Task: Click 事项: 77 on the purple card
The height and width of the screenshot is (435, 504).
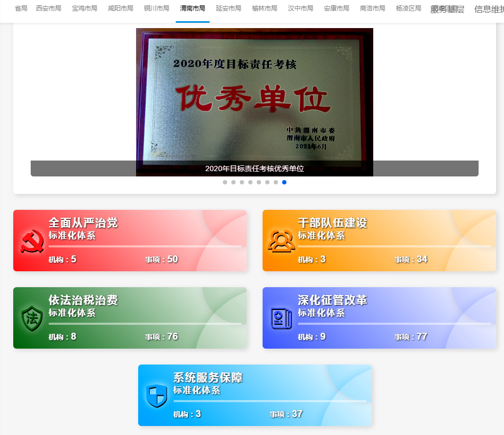Action: click(411, 336)
